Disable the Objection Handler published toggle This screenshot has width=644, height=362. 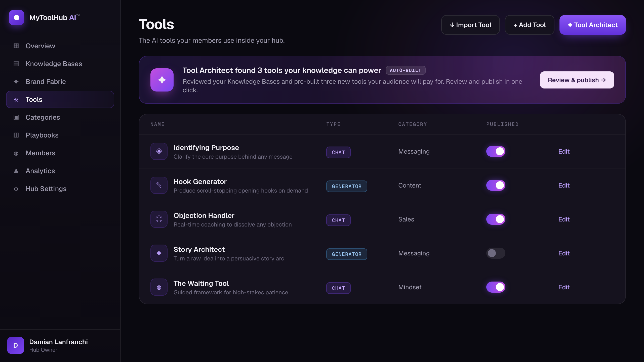click(x=496, y=219)
